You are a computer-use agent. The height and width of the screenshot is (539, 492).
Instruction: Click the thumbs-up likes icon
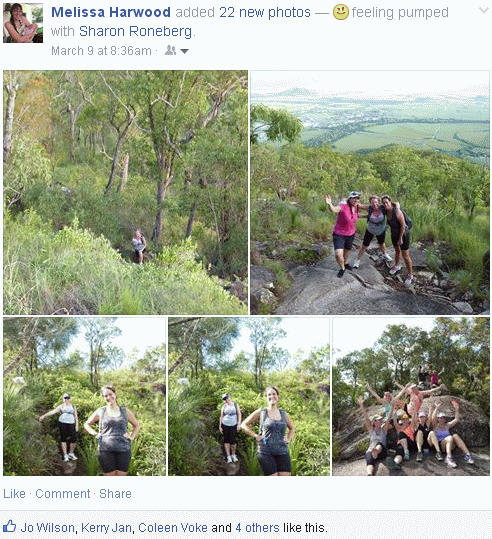pos(10,526)
